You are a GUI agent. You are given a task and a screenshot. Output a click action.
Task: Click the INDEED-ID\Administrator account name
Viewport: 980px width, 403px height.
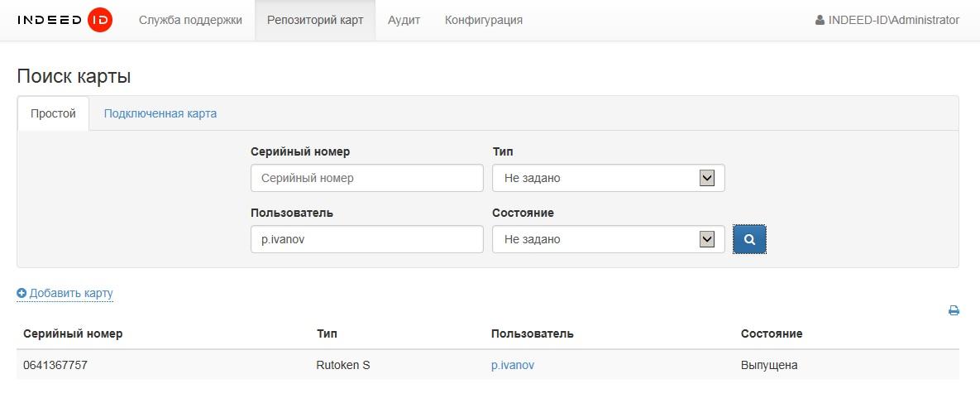[893, 21]
